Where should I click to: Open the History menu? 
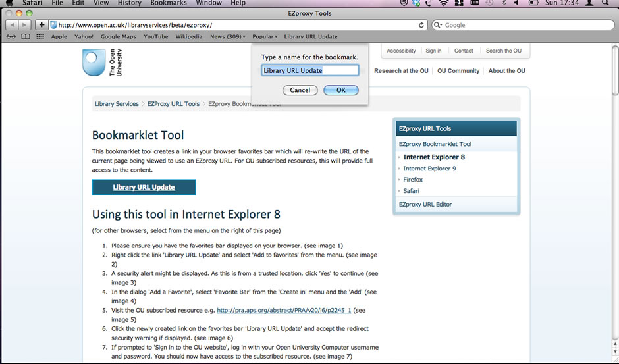coord(130,3)
